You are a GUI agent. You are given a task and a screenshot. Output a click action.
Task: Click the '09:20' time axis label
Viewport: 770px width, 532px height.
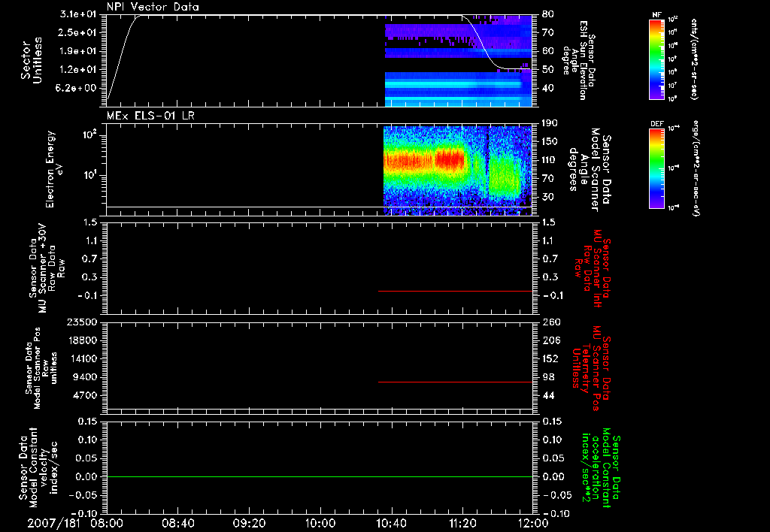click(249, 523)
